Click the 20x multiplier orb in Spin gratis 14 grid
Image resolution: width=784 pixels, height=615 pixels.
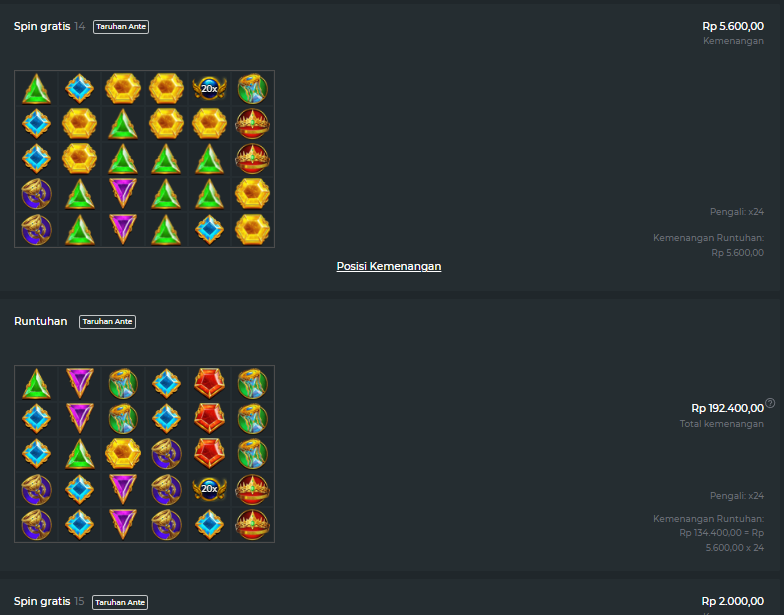pyautogui.click(x=210, y=88)
